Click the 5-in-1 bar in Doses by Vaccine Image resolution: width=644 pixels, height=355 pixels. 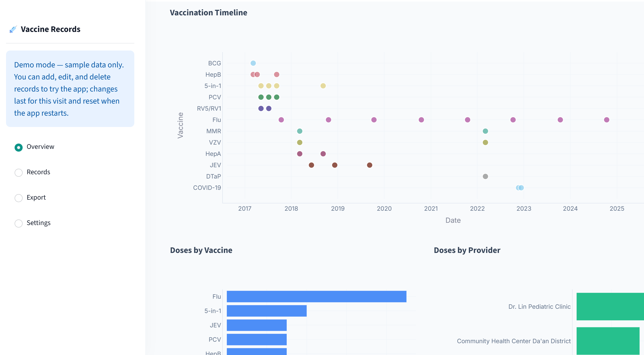point(267,311)
